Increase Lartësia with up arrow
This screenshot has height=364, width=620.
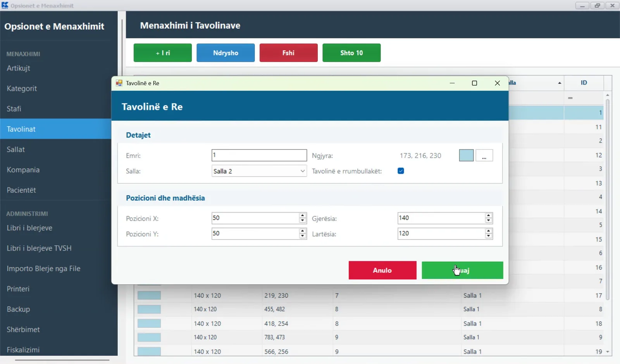(x=489, y=231)
